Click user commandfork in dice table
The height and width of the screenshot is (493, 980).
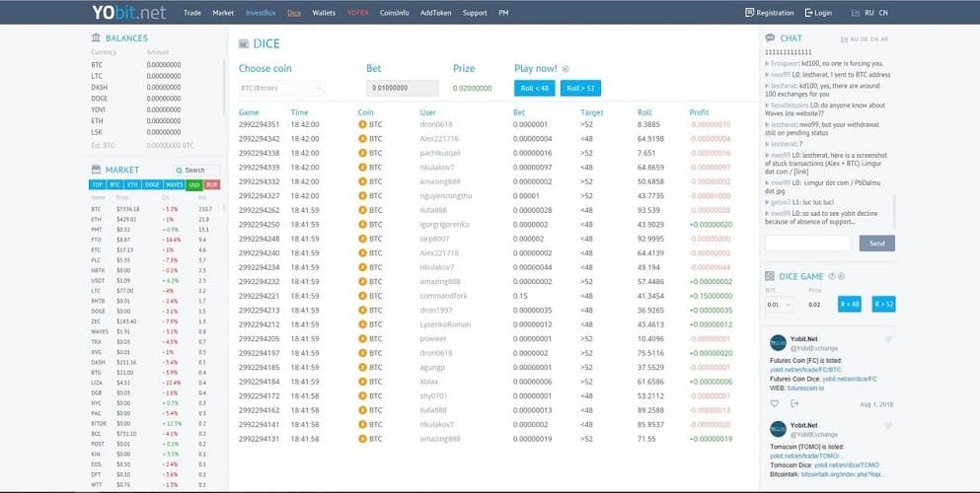coord(444,296)
